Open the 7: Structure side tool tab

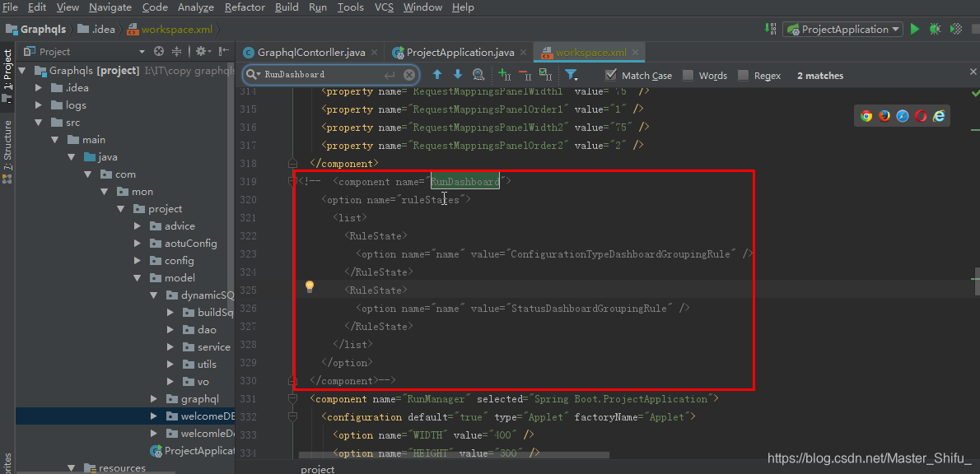[x=7, y=151]
